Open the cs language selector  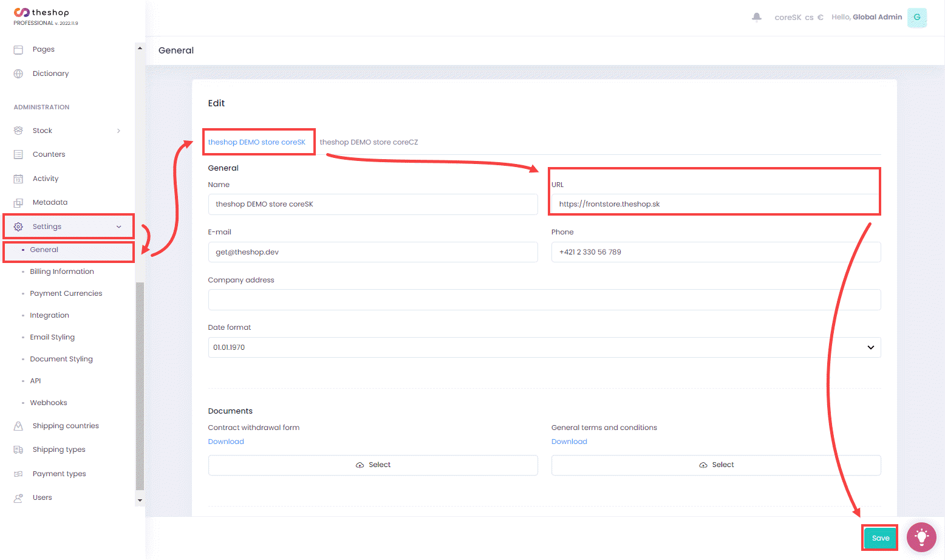[x=809, y=18]
